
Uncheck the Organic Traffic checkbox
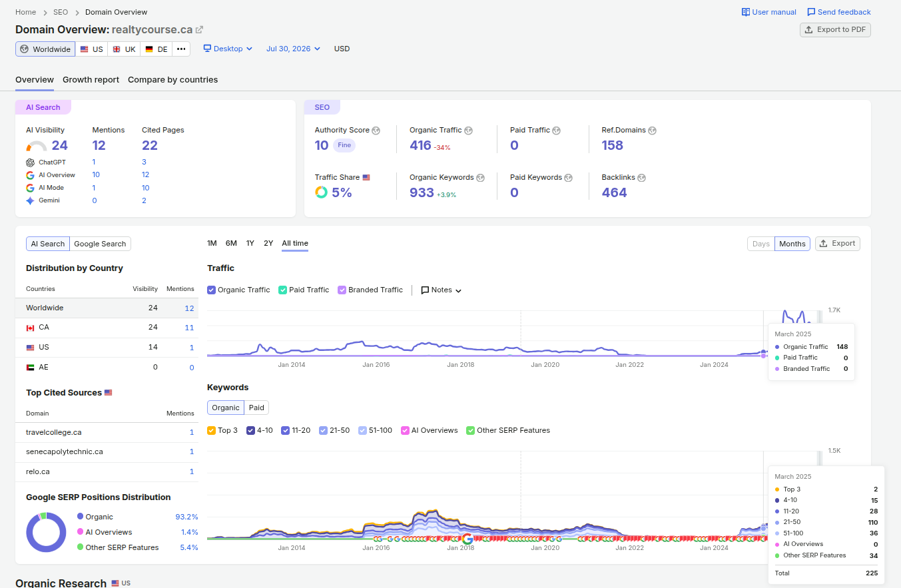coord(211,290)
